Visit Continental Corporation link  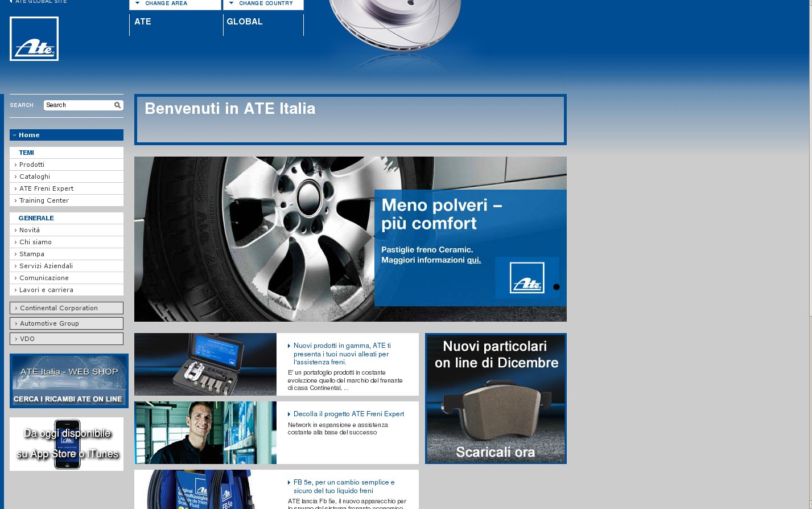[67, 308]
